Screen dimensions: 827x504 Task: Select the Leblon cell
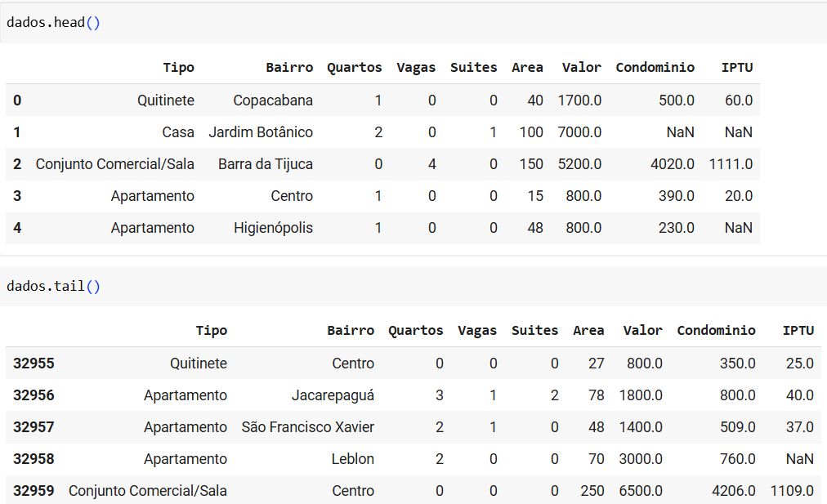coord(353,459)
